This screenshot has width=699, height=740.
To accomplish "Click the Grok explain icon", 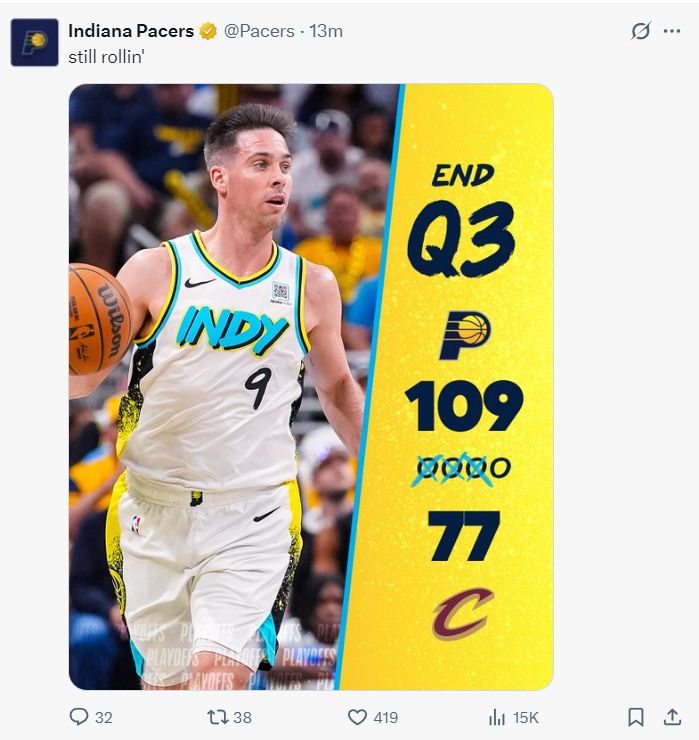I will (641, 31).
